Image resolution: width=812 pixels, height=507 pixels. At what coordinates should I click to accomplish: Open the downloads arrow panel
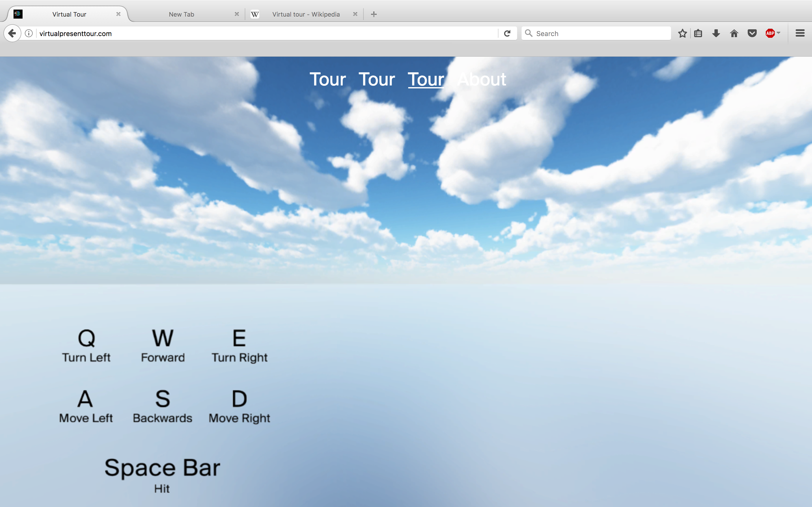coord(716,34)
